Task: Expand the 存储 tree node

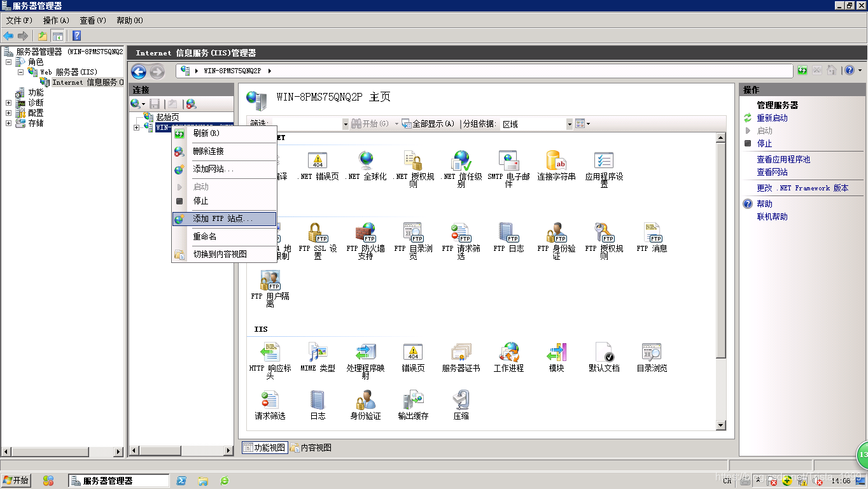Action: (x=9, y=123)
